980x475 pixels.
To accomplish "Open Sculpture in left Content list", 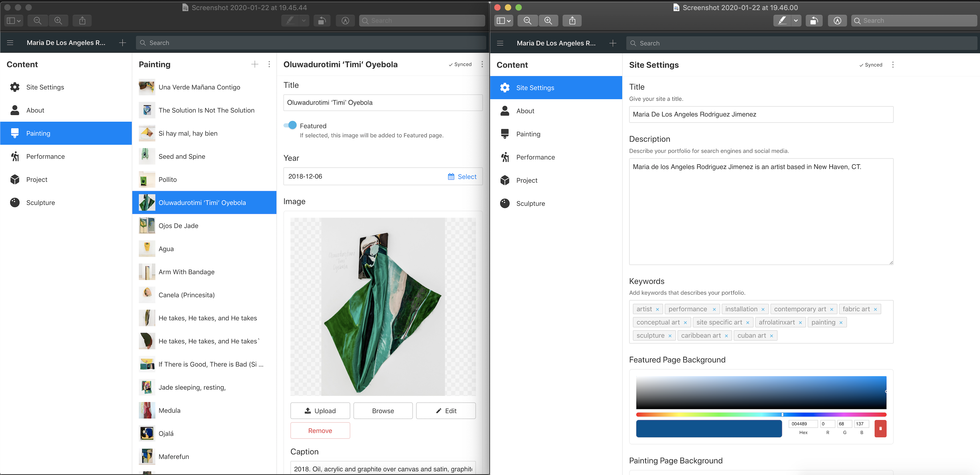I will click(66, 203).
